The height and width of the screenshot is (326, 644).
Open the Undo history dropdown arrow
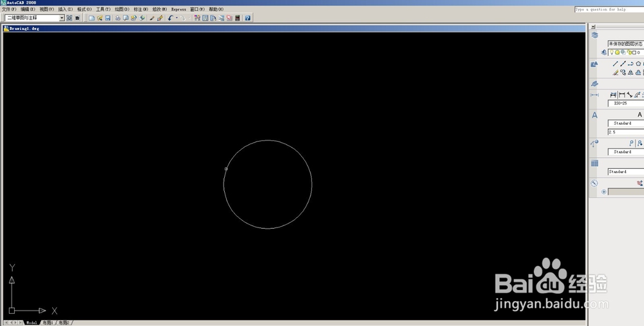coord(176,18)
